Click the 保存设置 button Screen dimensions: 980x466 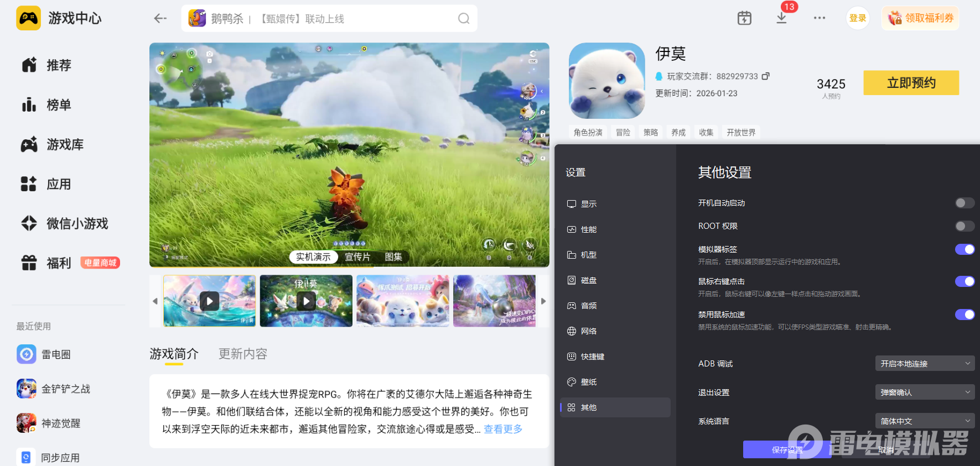(787, 450)
